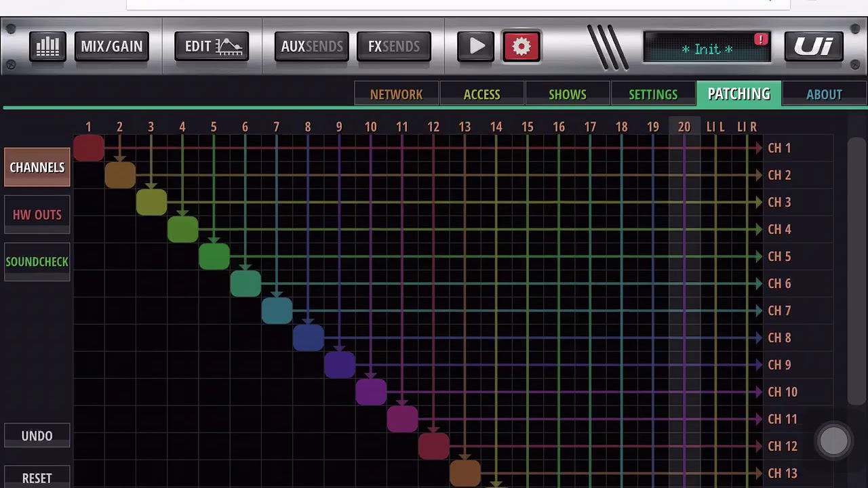Viewport: 868px width, 488px height.
Task: Select input column header LI R
Action: point(747,127)
